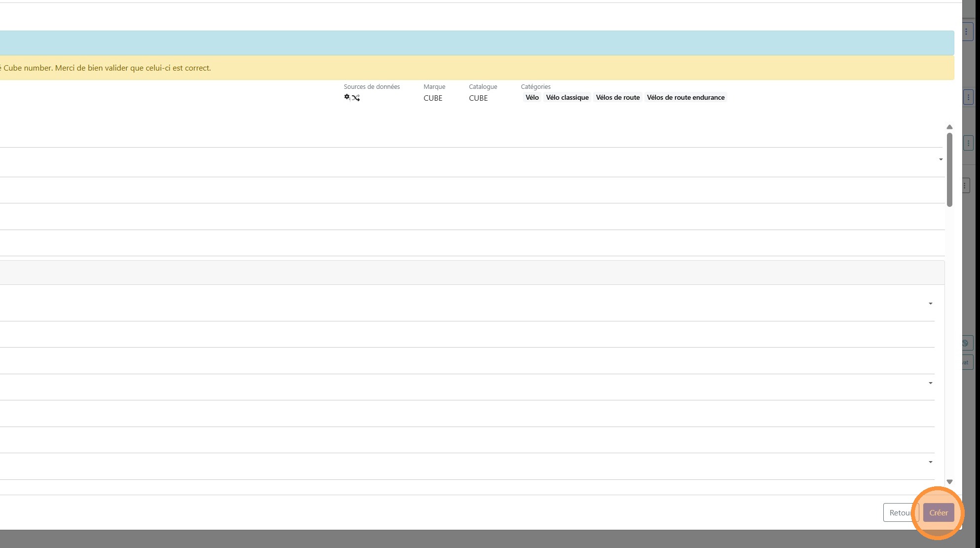The width and height of the screenshot is (980, 548).
Task: Click the gear icon under Sources de données
Action: coord(347,97)
